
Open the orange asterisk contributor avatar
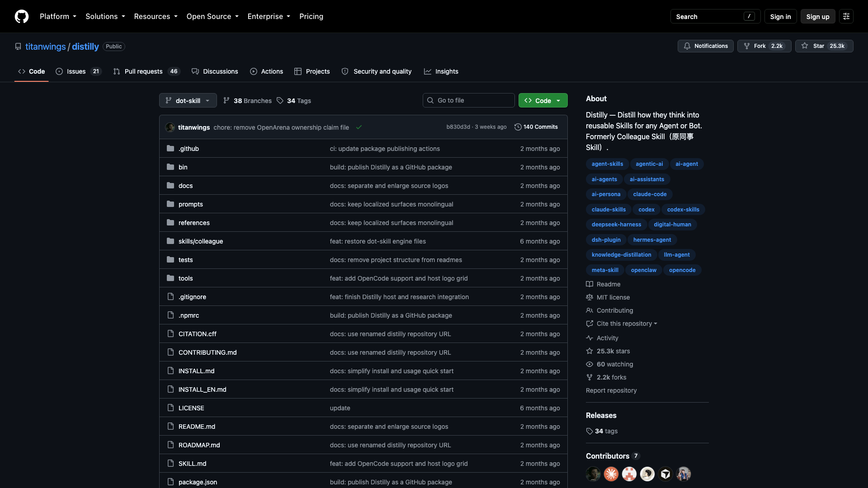tap(611, 474)
